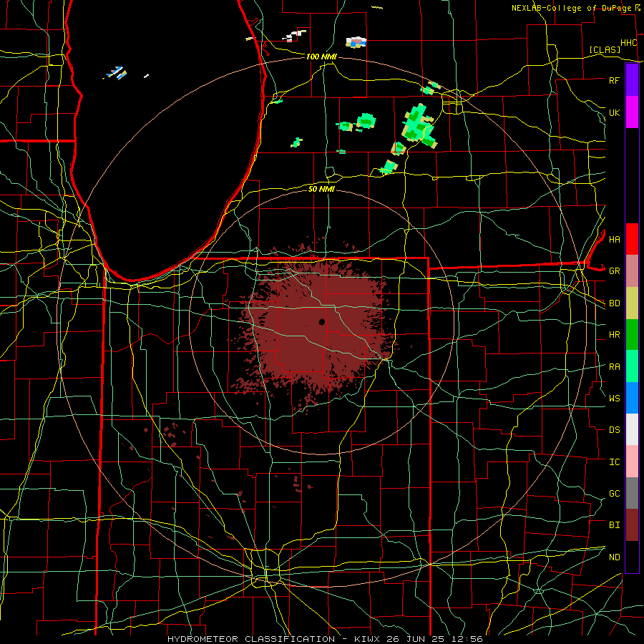Click the RF legend label text
The width and height of the screenshot is (644, 644).
click(x=614, y=80)
